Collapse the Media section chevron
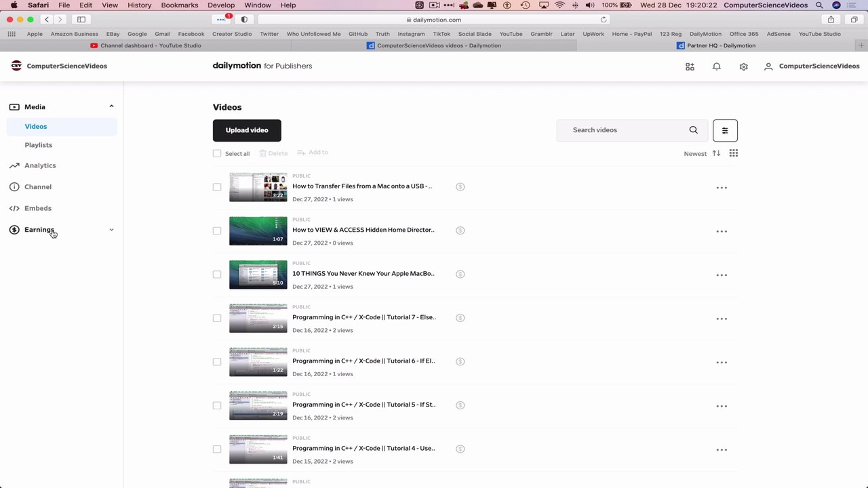Screen dimensions: 868x488 click(111, 106)
